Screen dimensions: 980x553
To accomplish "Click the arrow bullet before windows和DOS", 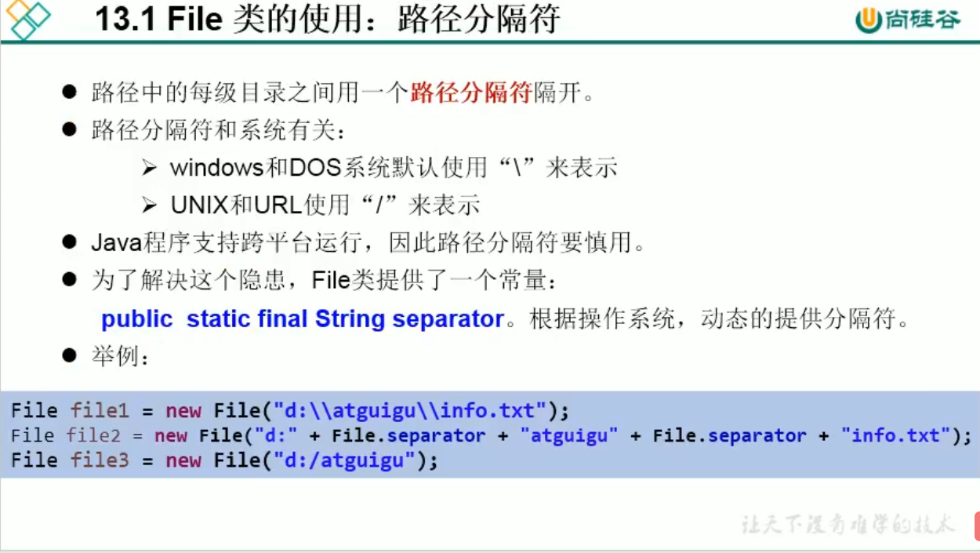I will (149, 167).
